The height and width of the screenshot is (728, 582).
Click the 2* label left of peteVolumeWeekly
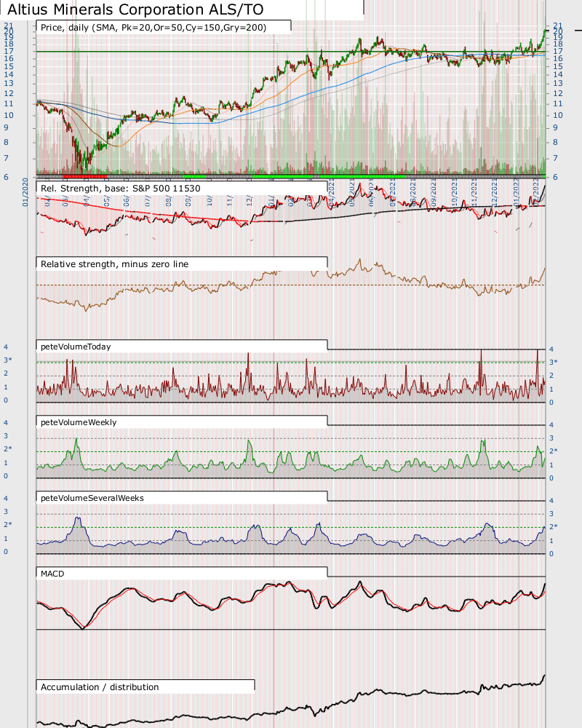8,449
